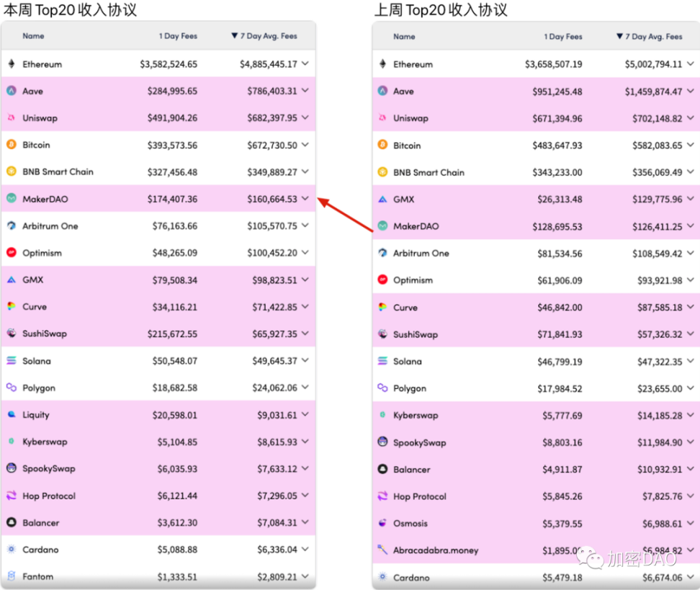Viewport: 700px width, 590px height.
Task: Click Abracadabra.money icon in right table
Action: click(382, 550)
